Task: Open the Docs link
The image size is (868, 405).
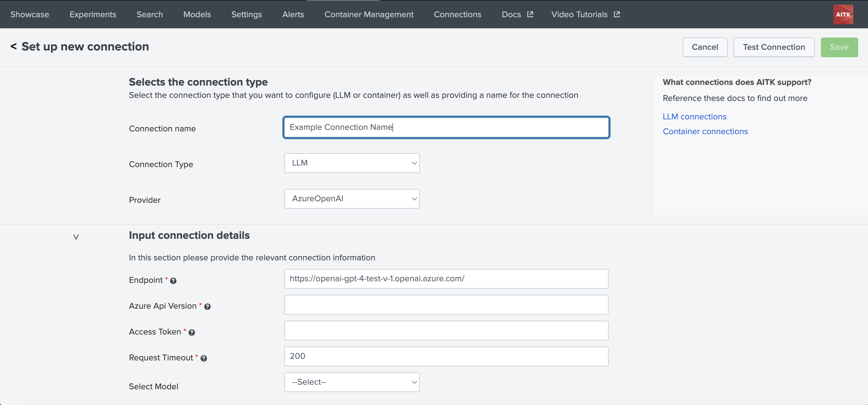Action: [x=511, y=14]
